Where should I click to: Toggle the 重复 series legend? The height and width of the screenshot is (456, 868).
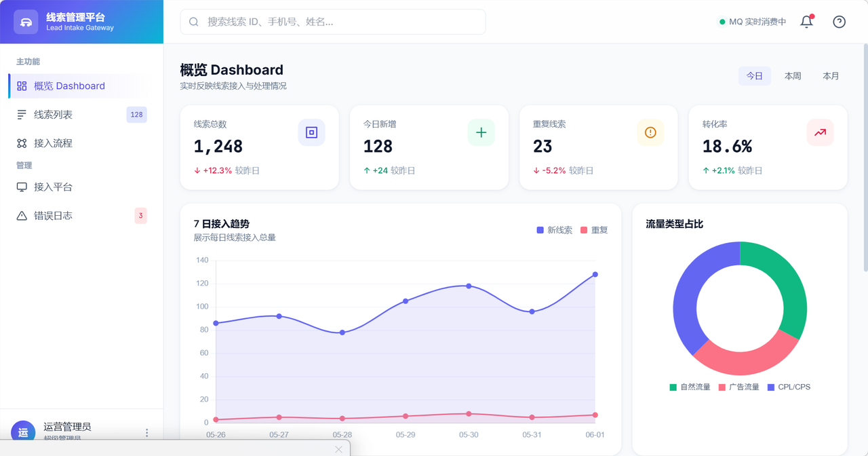click(x=594, y=230)
